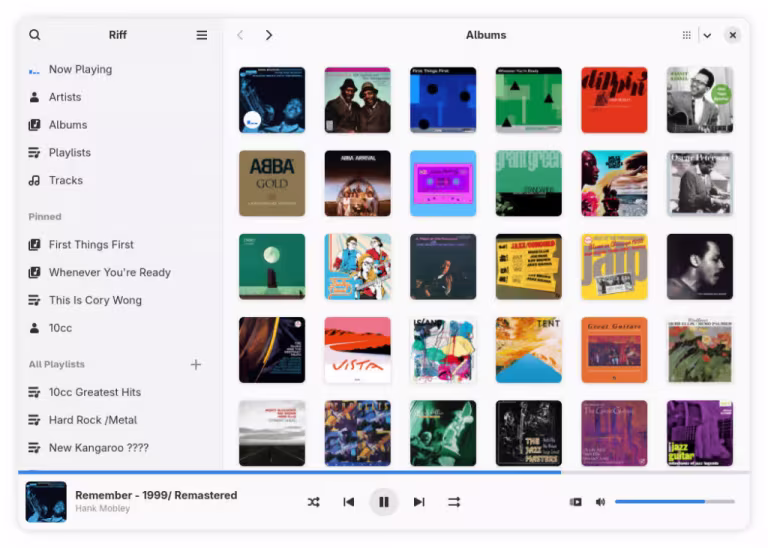
Task: Open the black-and-white man with glasses album
Action: coord(700,100)
